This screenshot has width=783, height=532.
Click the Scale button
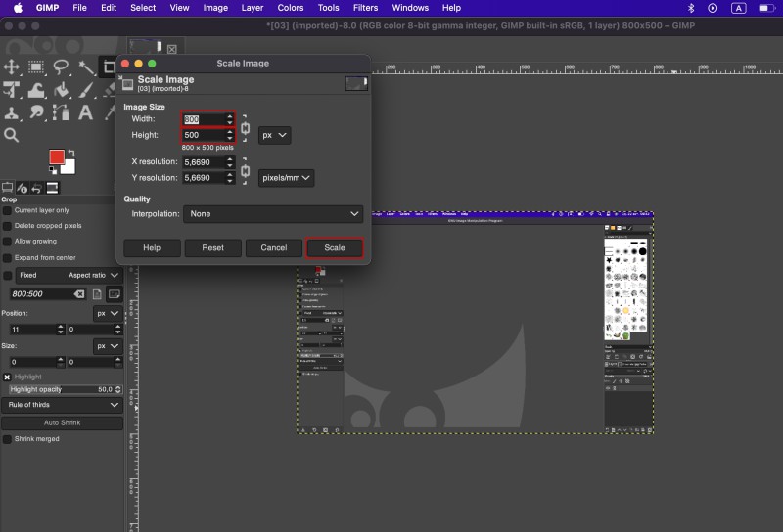click(x=335, y=248)
